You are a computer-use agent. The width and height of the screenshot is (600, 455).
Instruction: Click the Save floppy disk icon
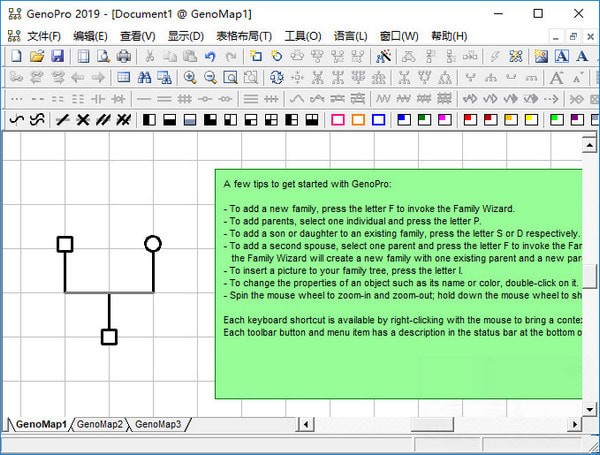[x=57, y=57]
